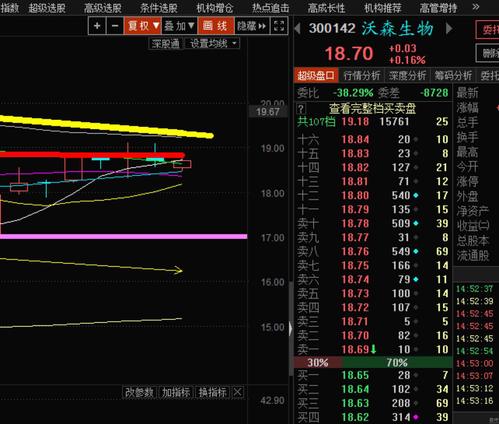Toggle fullscreen chart icon
Viewport: 499px width, 424px height.
pyautogui.click(x=279, y=26)
